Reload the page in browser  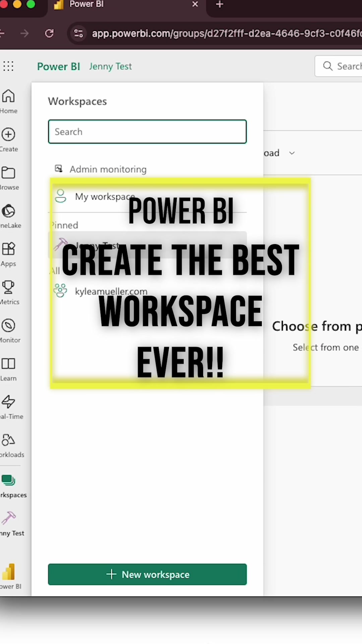tap(49, 33)
